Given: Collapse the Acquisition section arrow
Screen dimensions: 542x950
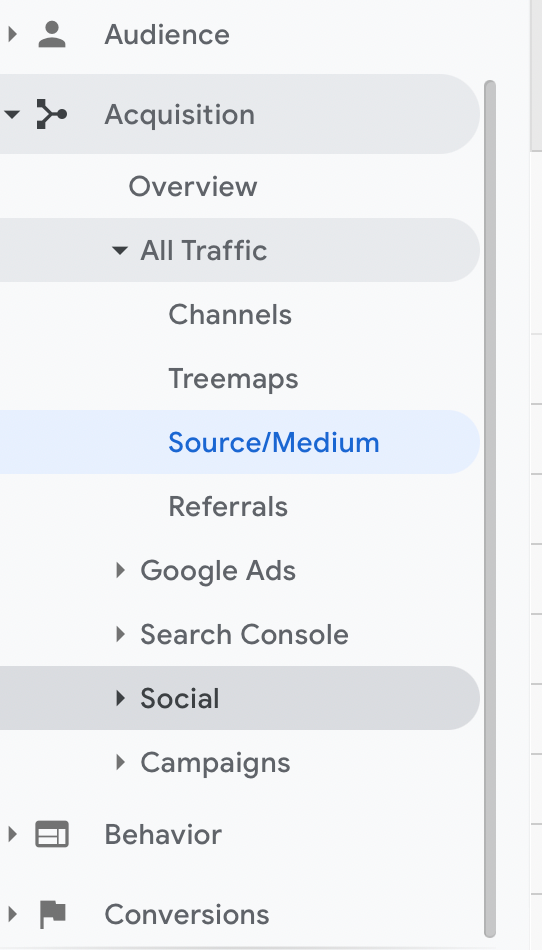Looking at the screenshot, I should tap(12, 114).
